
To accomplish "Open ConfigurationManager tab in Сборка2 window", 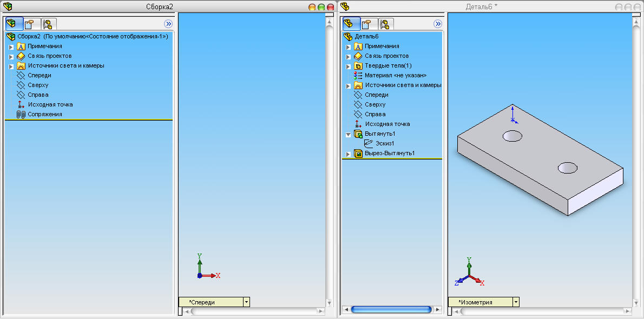I will 48,24.
